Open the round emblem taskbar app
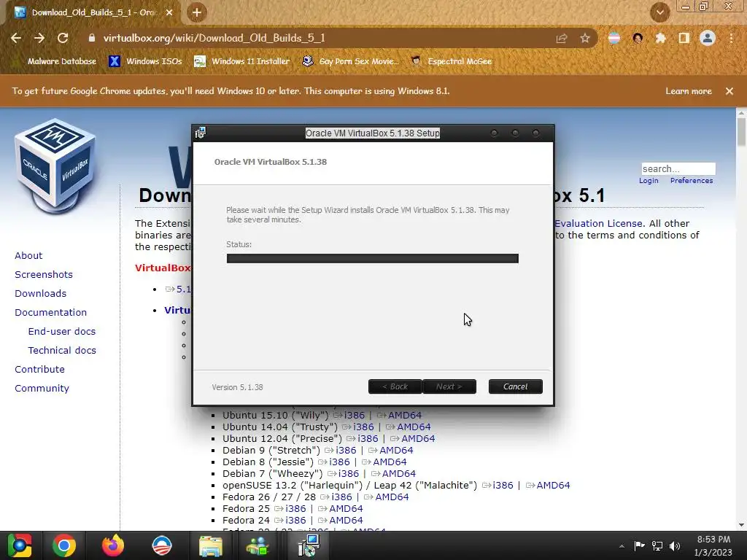 (161, 545)
